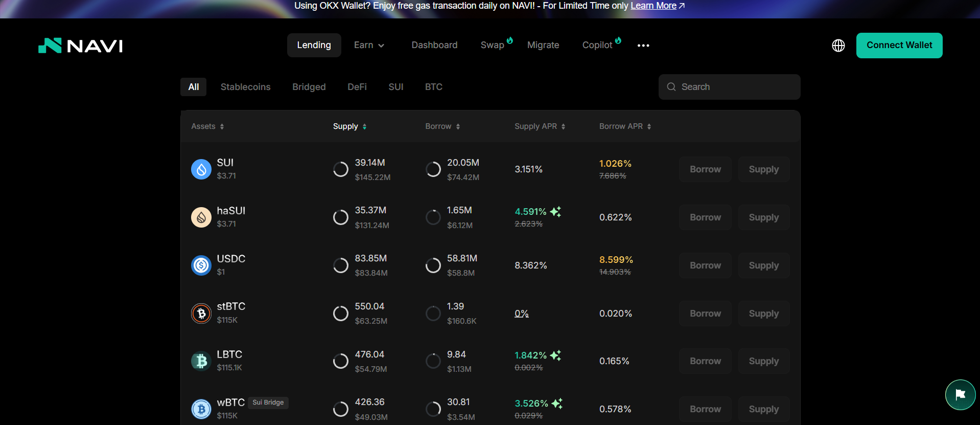Viewport: 980px width, 425px height.
Task: Click the arrow icon after Learn More
Action: point(682,6)
